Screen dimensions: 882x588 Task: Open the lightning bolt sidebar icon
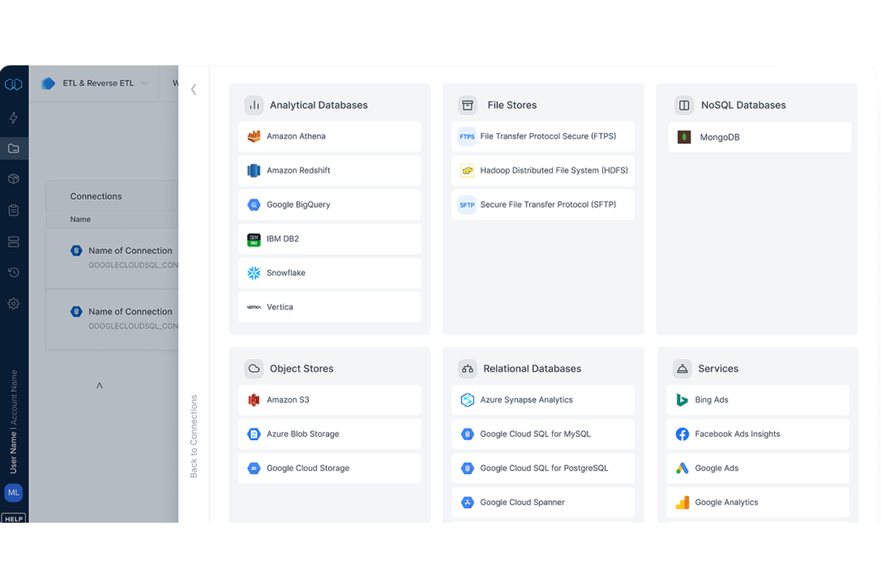[14, 117]
